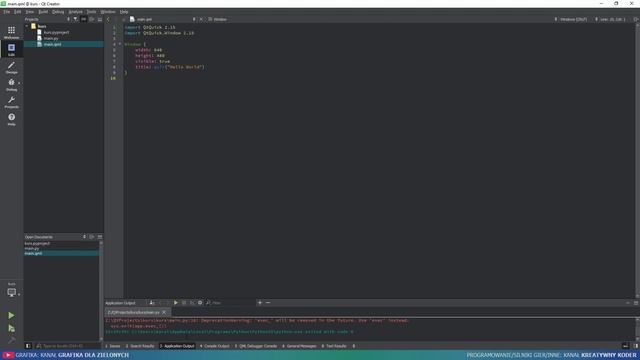Screen dimensions: 640x360
Task: Close the main.qml editor document
Action: click(x=201, y=19)
